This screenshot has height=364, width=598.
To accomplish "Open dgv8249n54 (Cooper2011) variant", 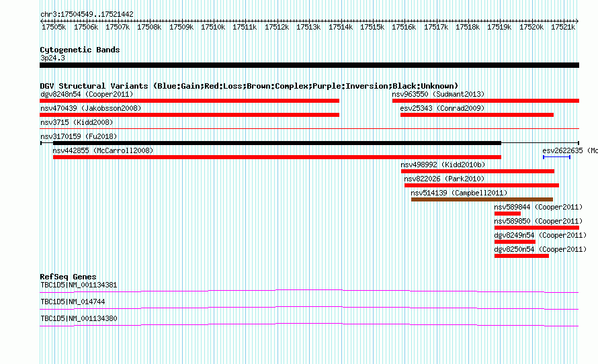I will pos(540,235).
